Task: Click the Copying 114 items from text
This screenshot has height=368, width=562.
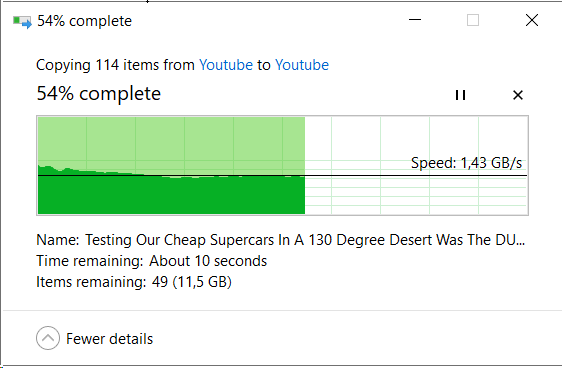Action: pyautogui.click(x=115, y=65)
